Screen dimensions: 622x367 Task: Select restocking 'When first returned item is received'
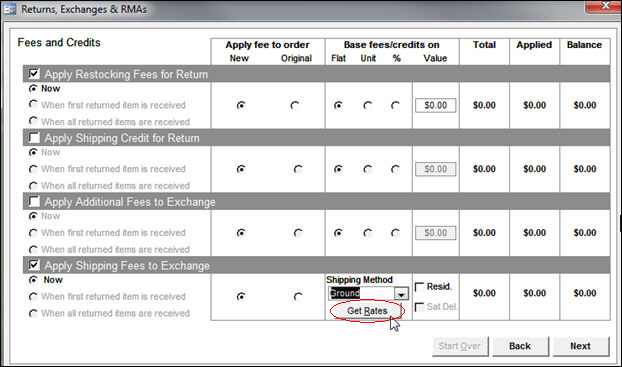33,104
